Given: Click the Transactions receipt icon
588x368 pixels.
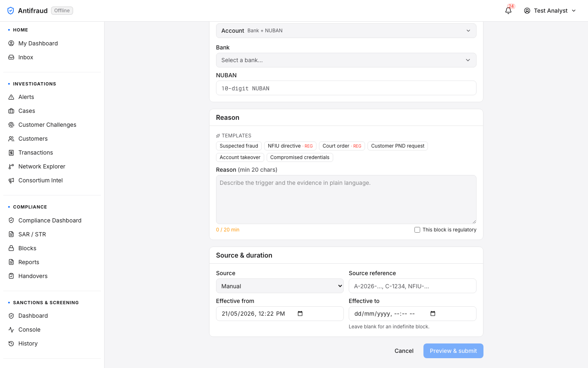Looking at the screenshot, I should click(11, 153).
